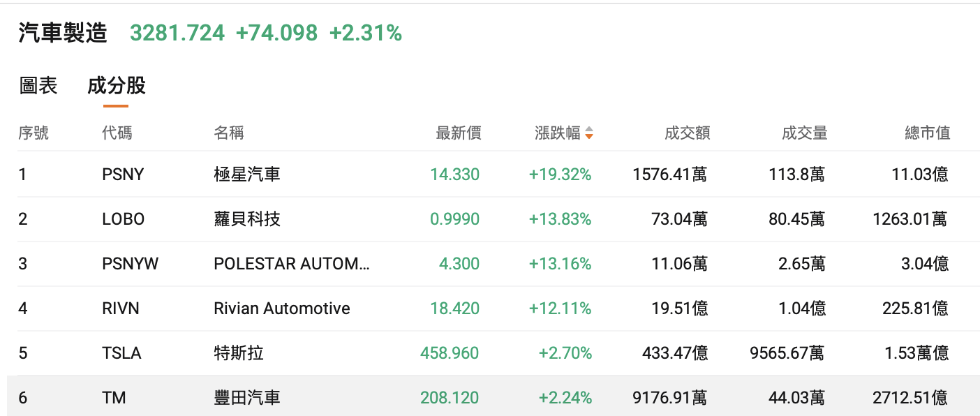Open Rivian Automotive stock page

click(x=282, y=309)
